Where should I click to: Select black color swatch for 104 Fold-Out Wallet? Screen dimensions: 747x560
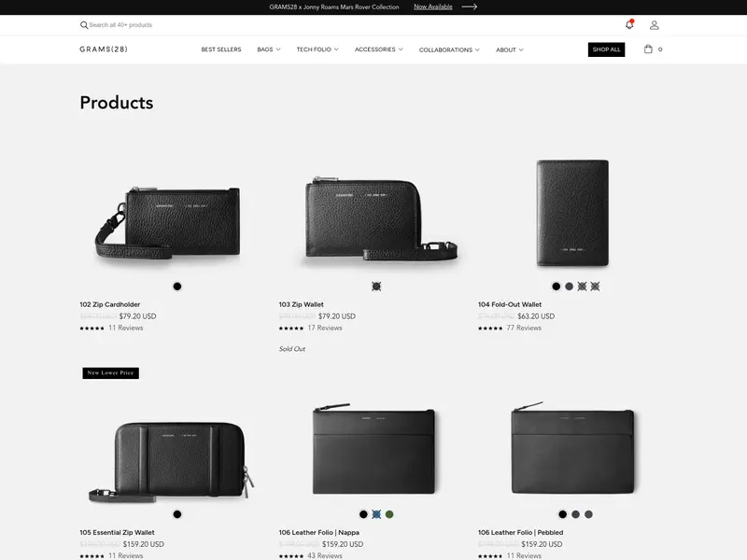[556, 287]
